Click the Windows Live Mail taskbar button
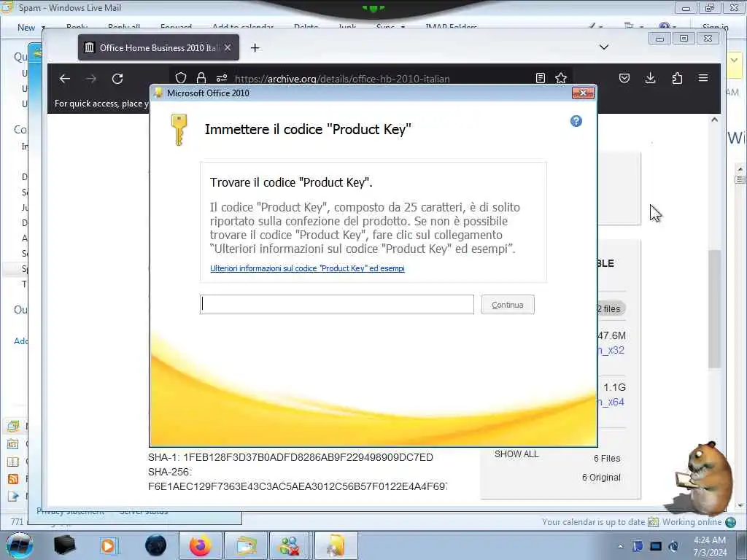This screenshot has height=560, width=747. [245, 545]
